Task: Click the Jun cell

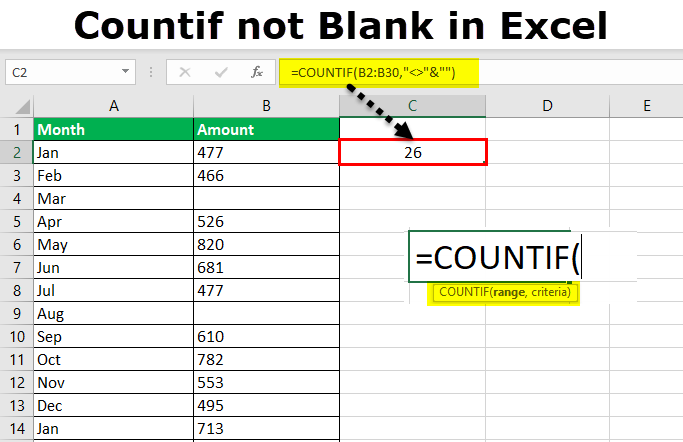Action: tap(114, 267)
